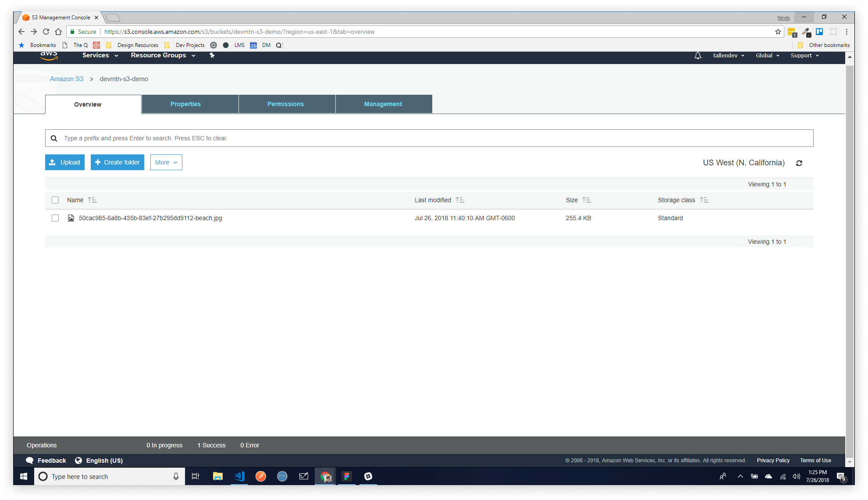Bookmark page with the star icon
This screenshot has width=868, height=500.
point(778,32)
